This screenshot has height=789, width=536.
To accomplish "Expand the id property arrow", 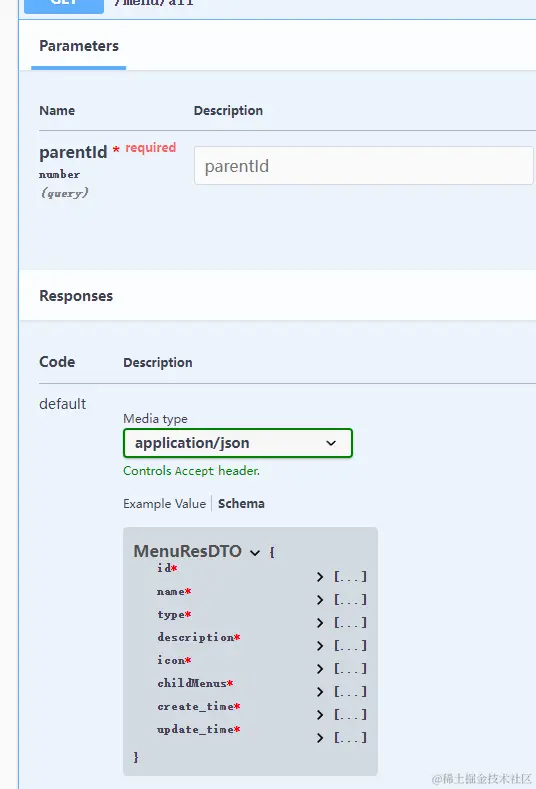I will click(x=320, y=577).
